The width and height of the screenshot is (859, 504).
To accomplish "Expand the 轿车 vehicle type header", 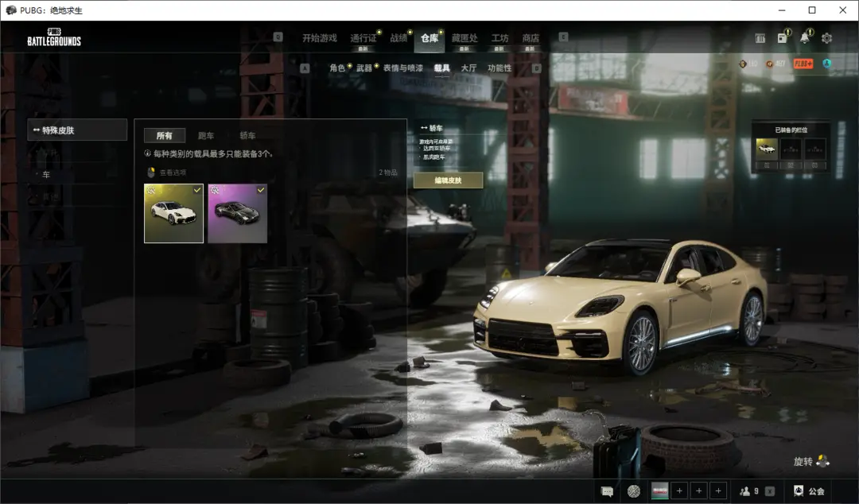I will pyautogui.click(x=432, y=128).
